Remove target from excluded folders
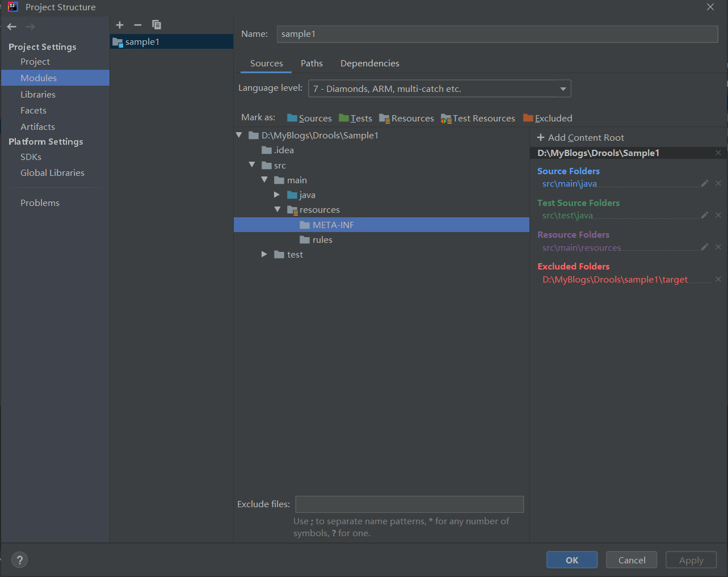 click(718, 279)
